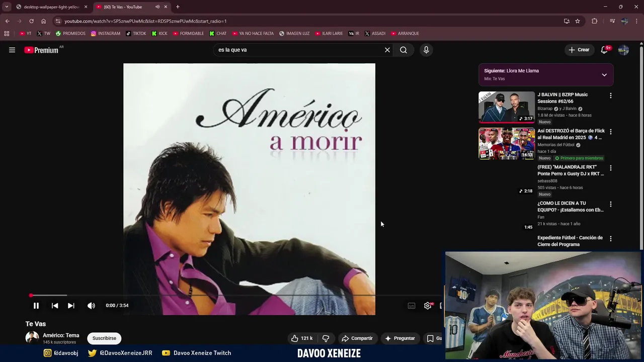Screen dimensions: 644x362
Task: Open the Chrome three-dot menu
Action: pyautogui.click(x=637, y=21)
